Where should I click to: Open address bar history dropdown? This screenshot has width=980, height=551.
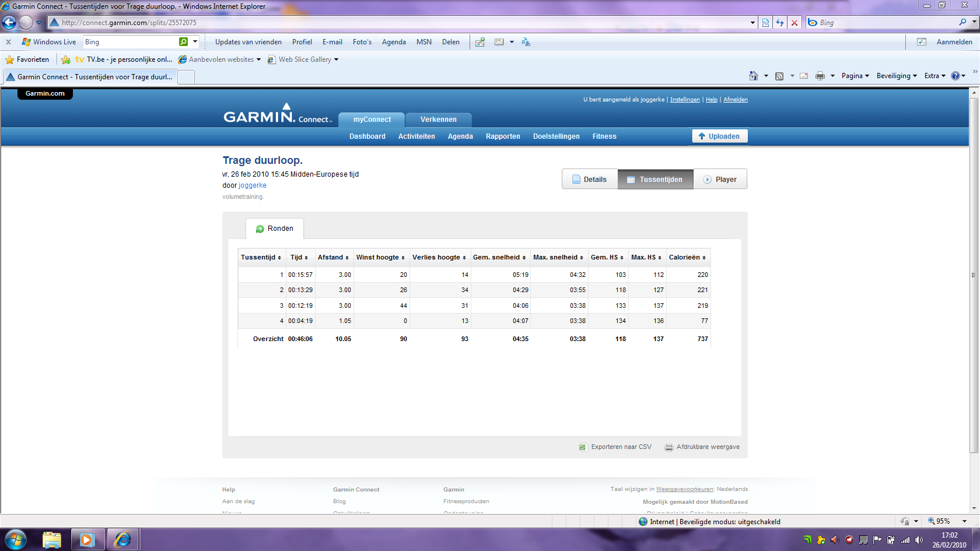click(x=752, y=23)
